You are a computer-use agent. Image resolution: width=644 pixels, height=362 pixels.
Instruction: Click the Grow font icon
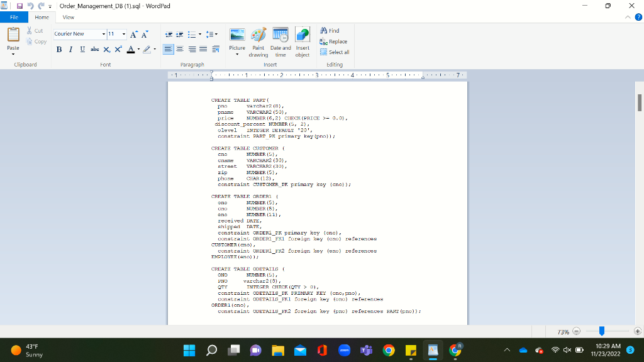133,35
